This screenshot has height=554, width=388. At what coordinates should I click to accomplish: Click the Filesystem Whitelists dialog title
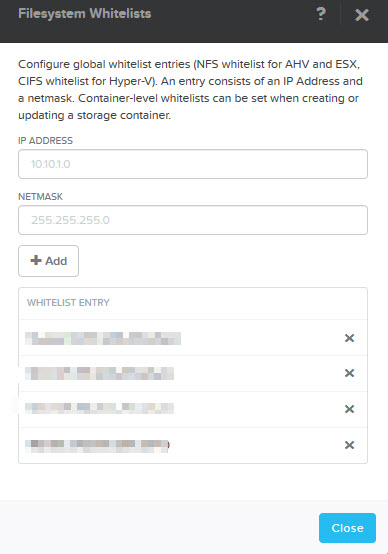pos(84,14)
